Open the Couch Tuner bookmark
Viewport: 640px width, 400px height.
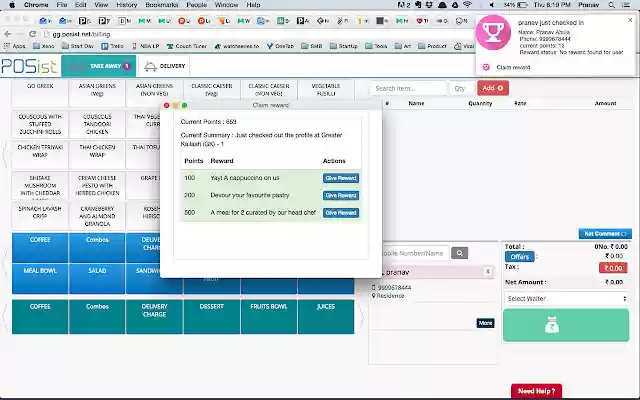click(187, 46)
